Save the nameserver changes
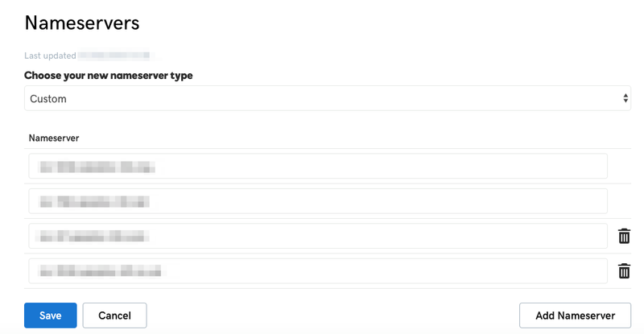 51,315
